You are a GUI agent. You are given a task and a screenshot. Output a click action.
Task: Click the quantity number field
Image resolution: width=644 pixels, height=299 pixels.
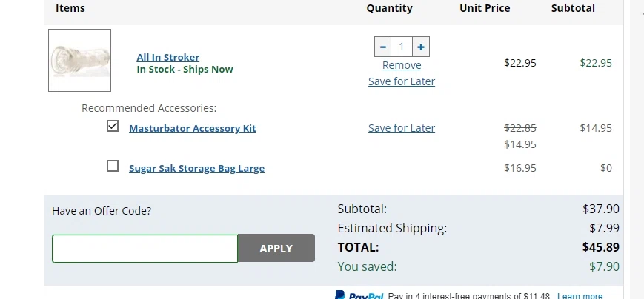tap(402, 47)
